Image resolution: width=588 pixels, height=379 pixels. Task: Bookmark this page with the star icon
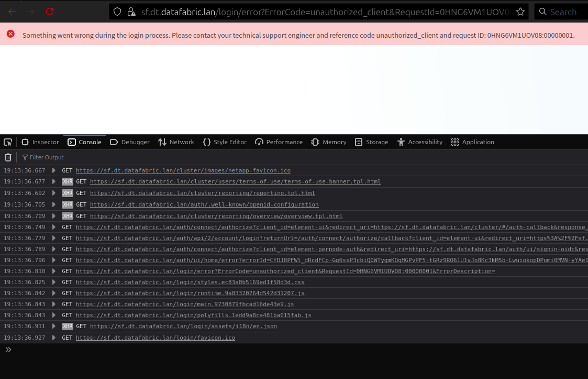click(x=520, y=12)
